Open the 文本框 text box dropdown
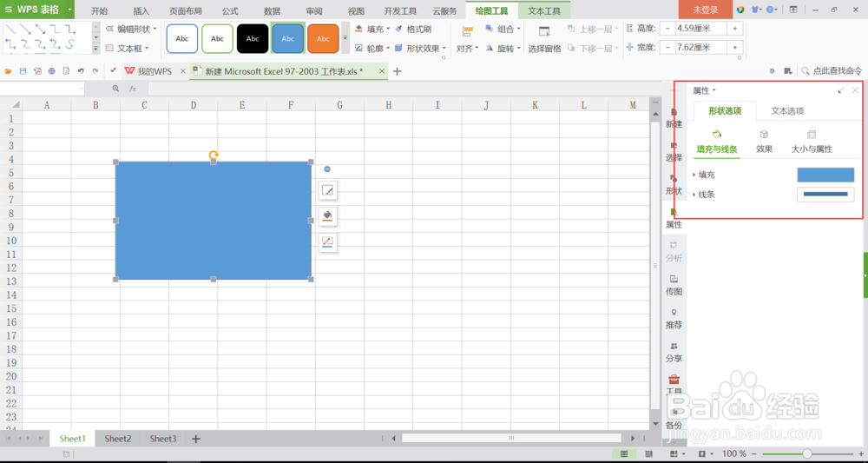The image size is (868, 463). pyautogui.click(x=127, y=48)
